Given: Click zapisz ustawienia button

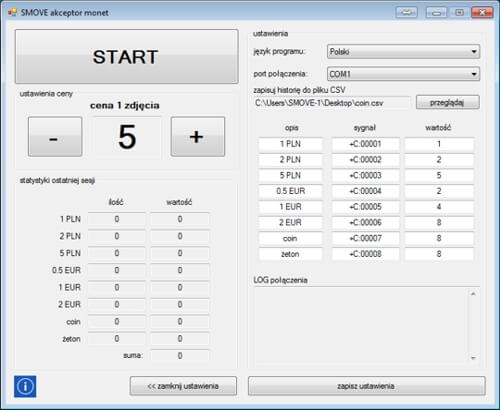Looking at the screenshot, I should click(366, 386).
